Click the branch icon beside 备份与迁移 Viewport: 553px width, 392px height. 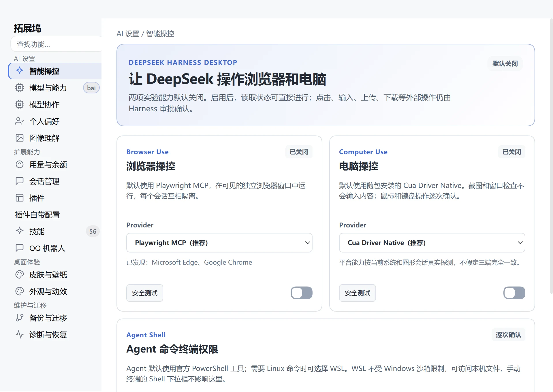click(x=20, y=318)
